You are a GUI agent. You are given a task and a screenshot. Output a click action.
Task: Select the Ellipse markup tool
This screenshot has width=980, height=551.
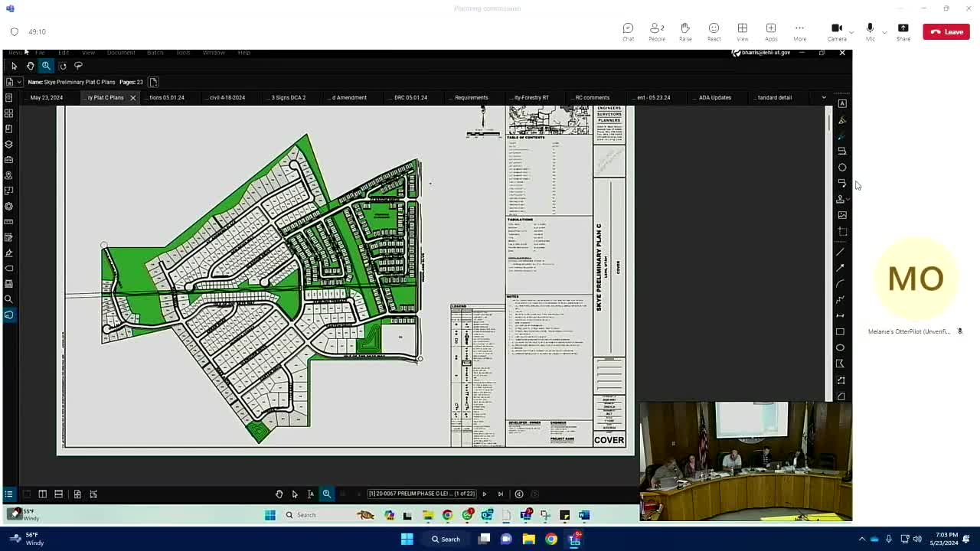[x=841, y=347]
